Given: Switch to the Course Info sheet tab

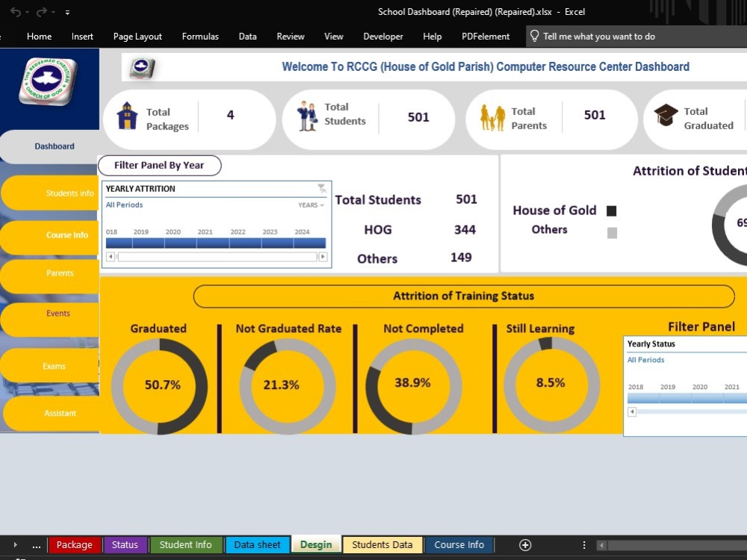Looking at the screenshot, I should (459, 545).
